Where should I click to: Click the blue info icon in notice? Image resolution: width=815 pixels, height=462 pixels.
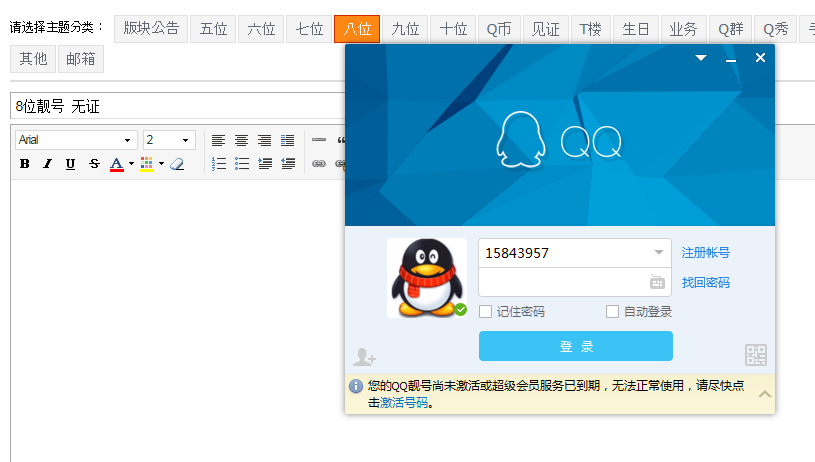pyautogui.click(x=356, y=386)
